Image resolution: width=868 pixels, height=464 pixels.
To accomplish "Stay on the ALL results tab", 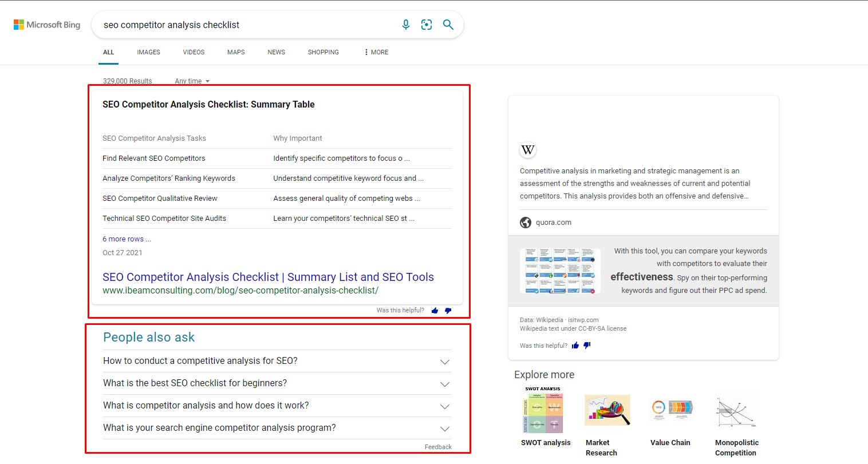I will [108, 52].
